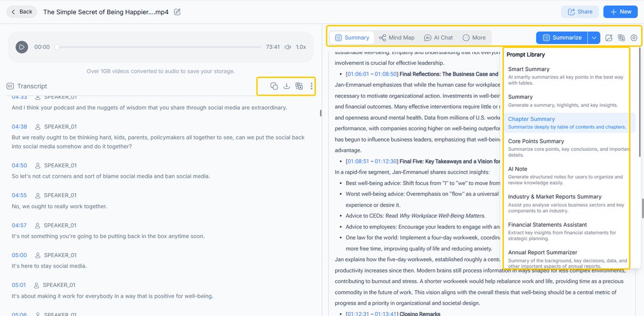644x316 pixels.
Task: Click the file title text
Action: (x=106, y=12)
